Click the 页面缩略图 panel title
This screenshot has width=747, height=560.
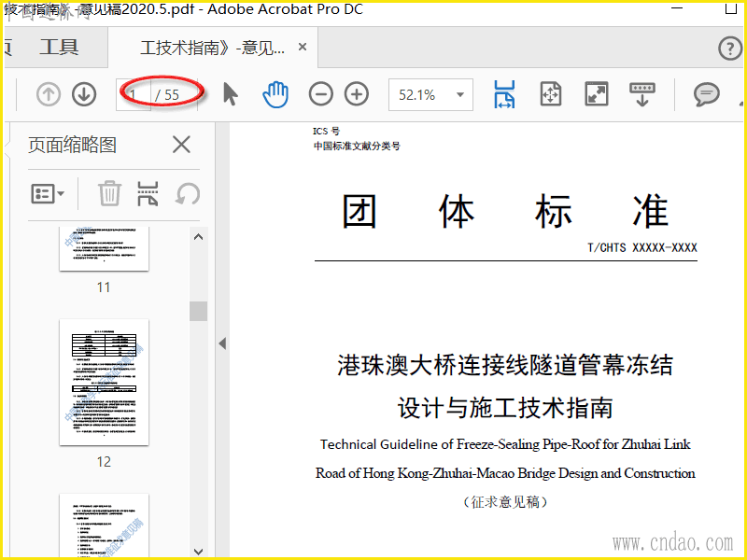(72, 145)
